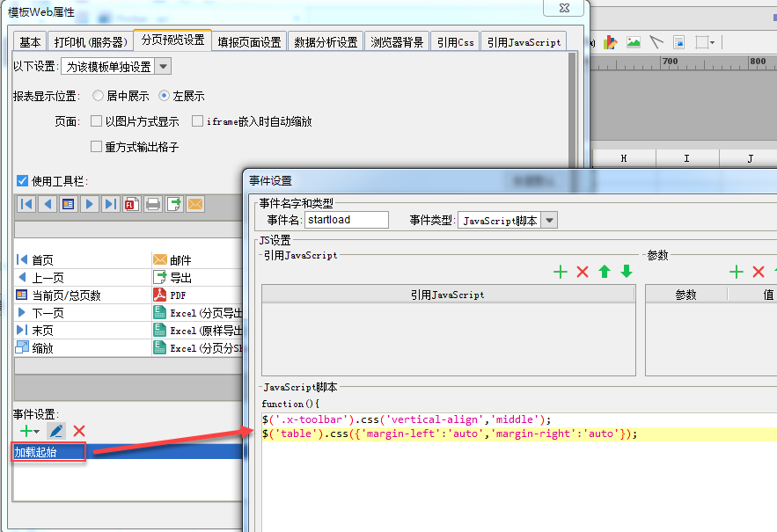This screenshot has width=777, height=532.
Task: Delete a parameter with red X
Action: (x=759, y=272)
